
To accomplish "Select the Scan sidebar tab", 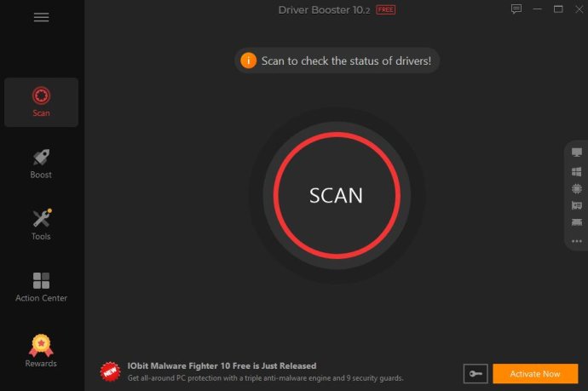I will pyautogui.click(x=41, y=102).
